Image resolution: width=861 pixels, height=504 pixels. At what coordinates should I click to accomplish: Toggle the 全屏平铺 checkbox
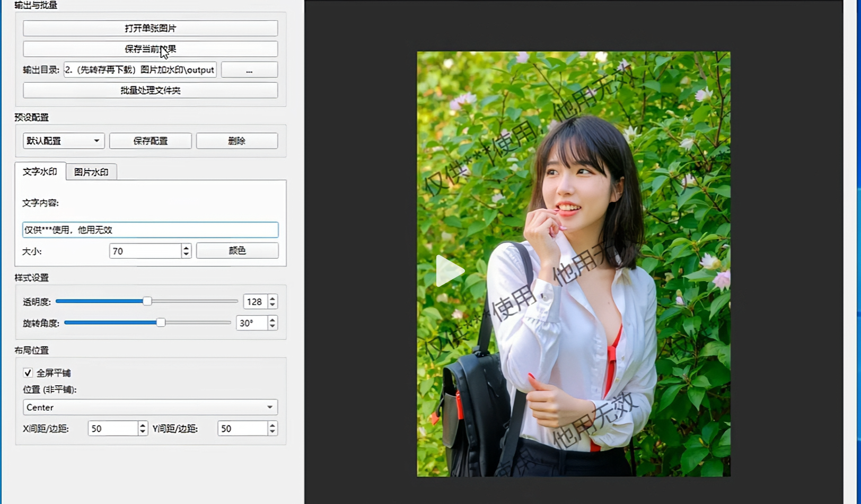click(28, 373)
